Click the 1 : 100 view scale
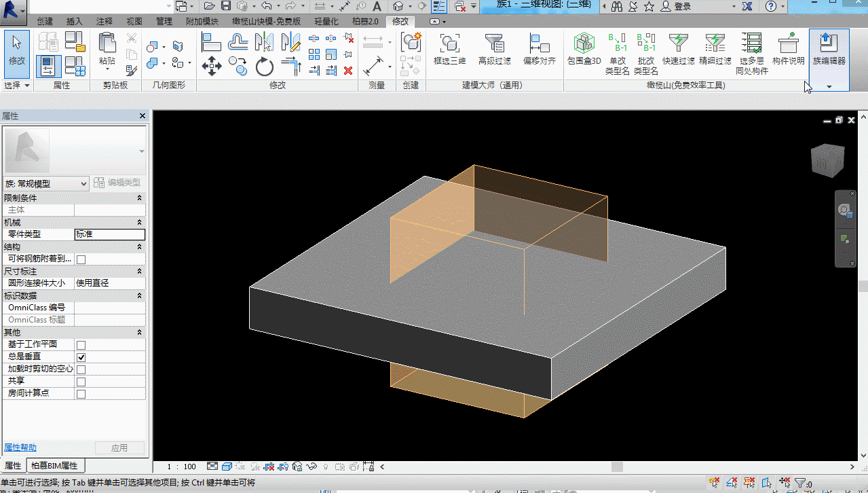Image resolution: width=868 pixels, height=493 pixels. point(182,467)
